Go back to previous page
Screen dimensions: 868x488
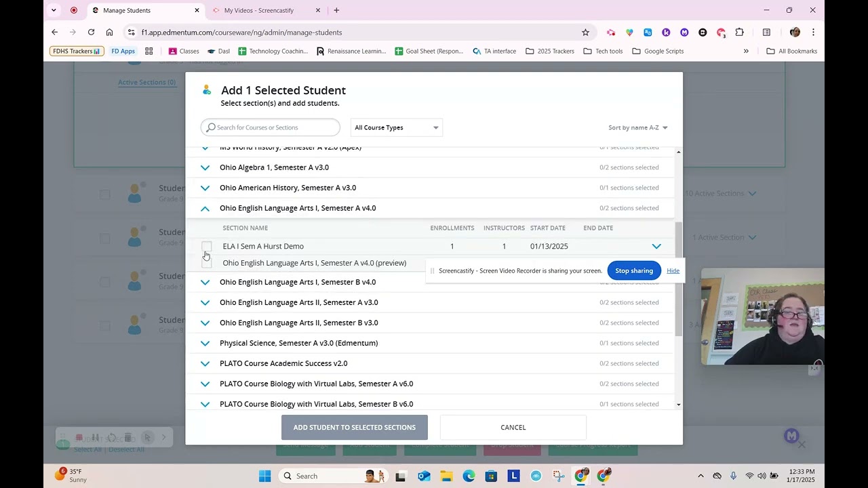click(55, 32)
